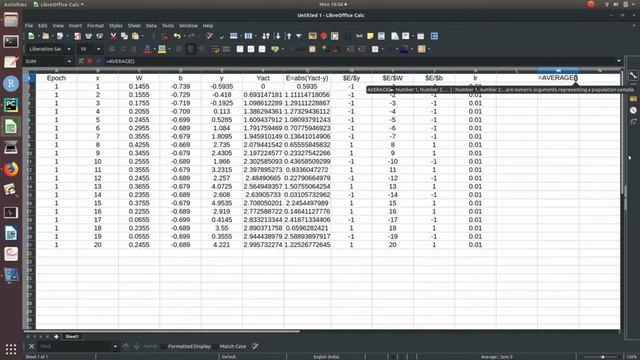640x360 pixels.
Task: Open Find text history dropdown
Action: [115, 347]
